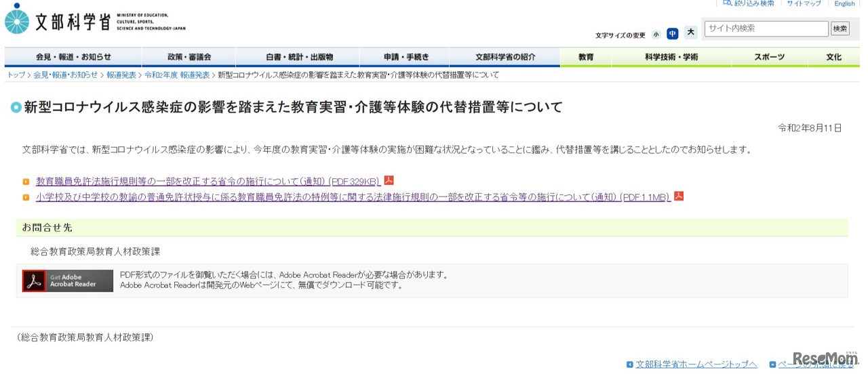Set text size to small (小)
This screenshot has height=374, width=868.
pyautogui.click(x=656, y=35)
